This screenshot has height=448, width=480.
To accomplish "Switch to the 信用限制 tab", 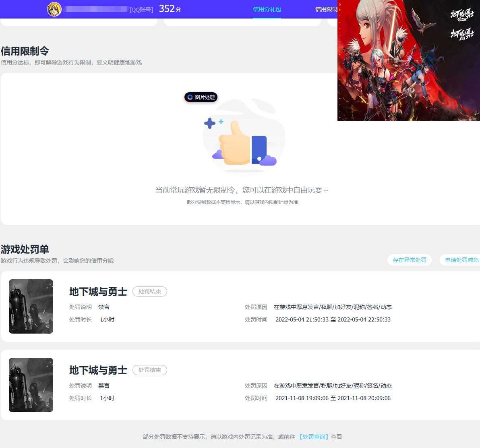I will 326,10.
